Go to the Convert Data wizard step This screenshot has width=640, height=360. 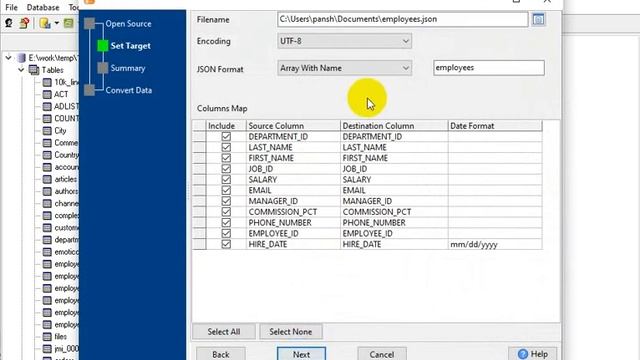click(129, 90)
